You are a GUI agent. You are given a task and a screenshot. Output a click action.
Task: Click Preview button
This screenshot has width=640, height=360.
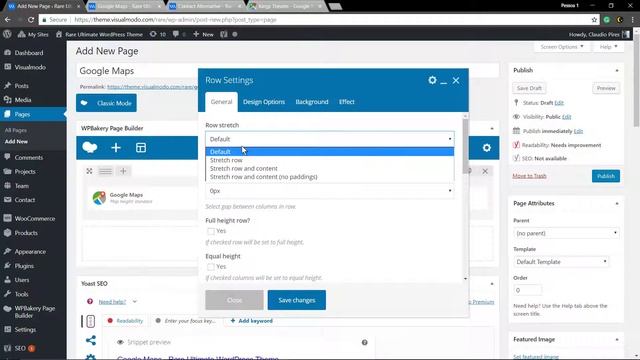(x=606, y=88)
